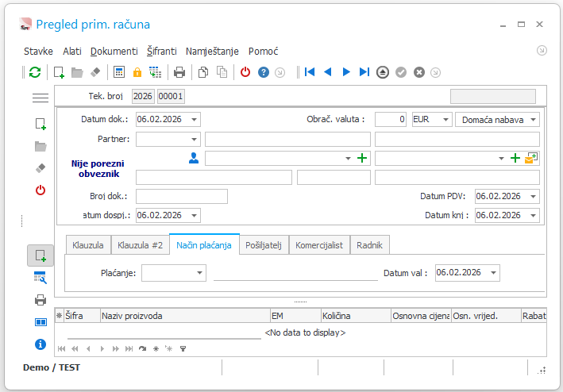
Task: Switch to Radnik tab
Action: pos(369,245)
